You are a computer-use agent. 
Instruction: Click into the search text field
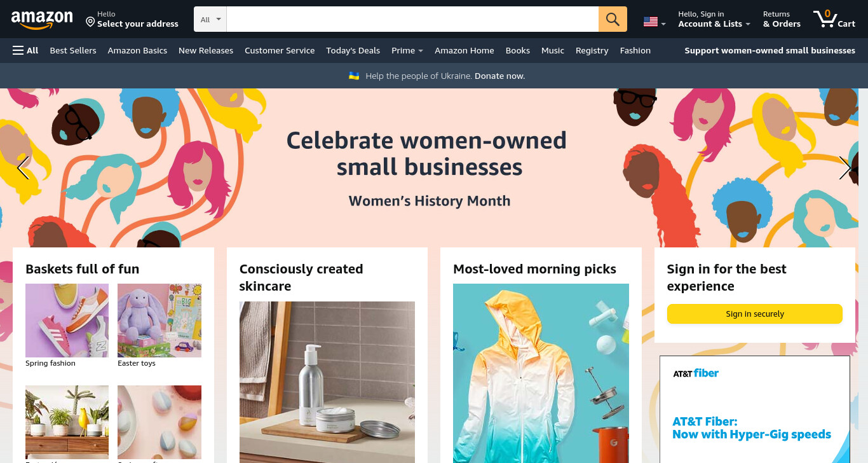pyautogui.click(x=412, y=19)
